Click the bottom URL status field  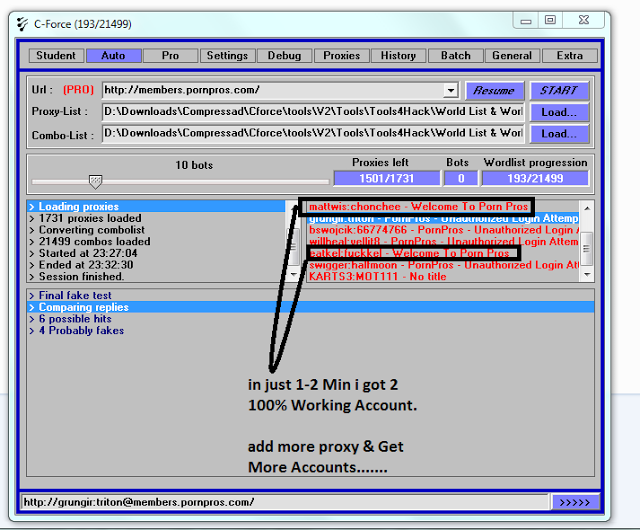(284, 502)
